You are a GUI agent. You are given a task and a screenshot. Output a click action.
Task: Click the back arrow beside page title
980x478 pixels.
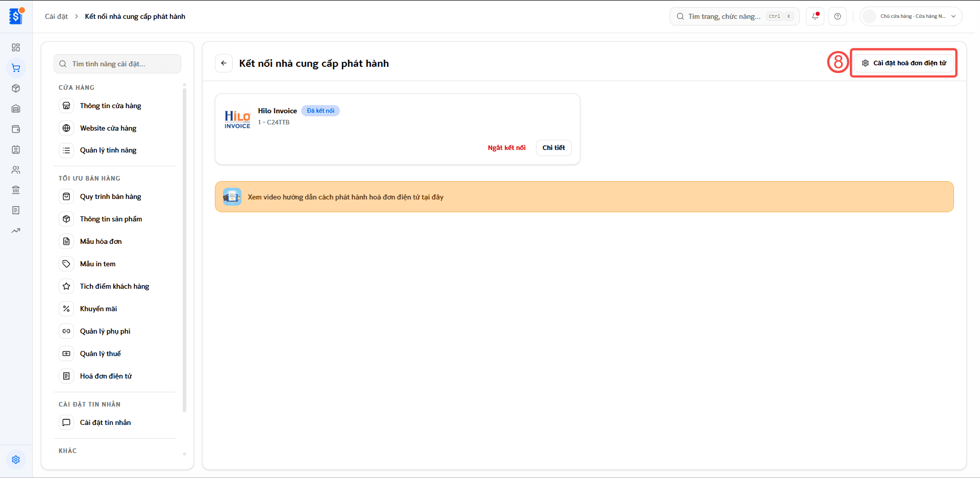point(224,63)
